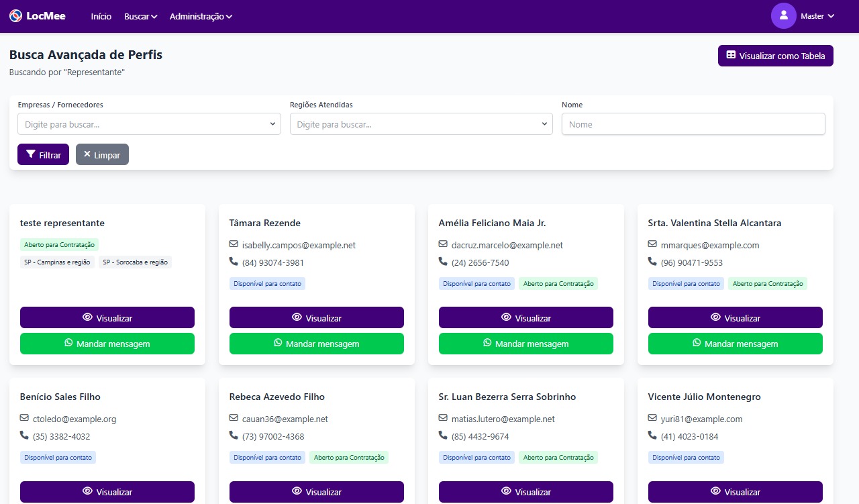
Task: Go to Início in the navigation bar
Action: (x=101, y=16)
